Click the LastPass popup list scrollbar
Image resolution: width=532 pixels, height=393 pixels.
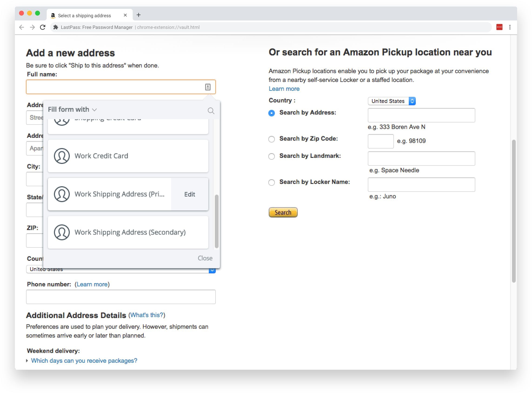[x=216, y=221]
